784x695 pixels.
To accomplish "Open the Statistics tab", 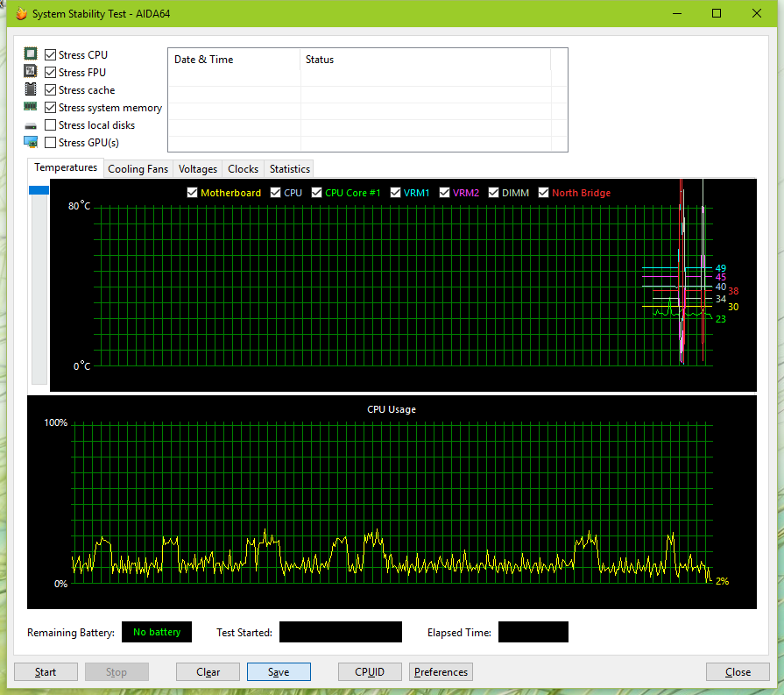I will point(289,169).
